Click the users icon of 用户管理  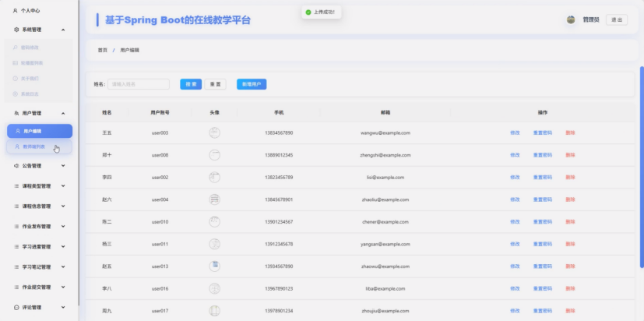(16, 113)
